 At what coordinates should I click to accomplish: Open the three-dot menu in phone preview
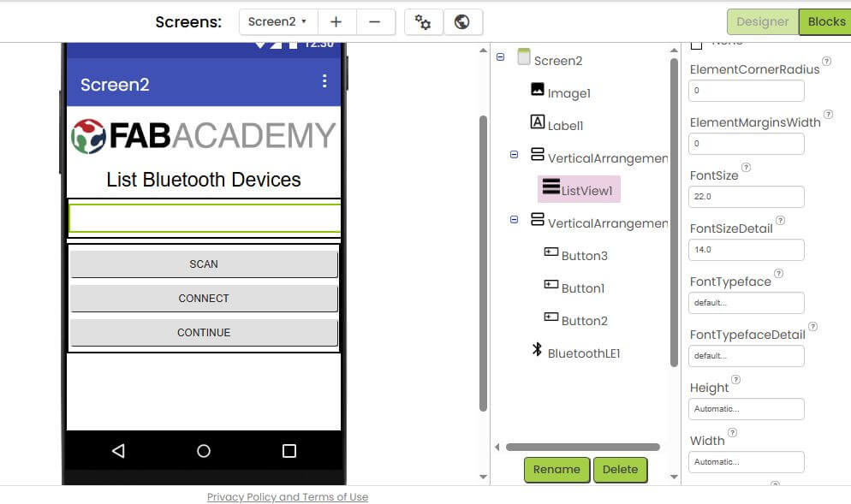pos(324,81)
